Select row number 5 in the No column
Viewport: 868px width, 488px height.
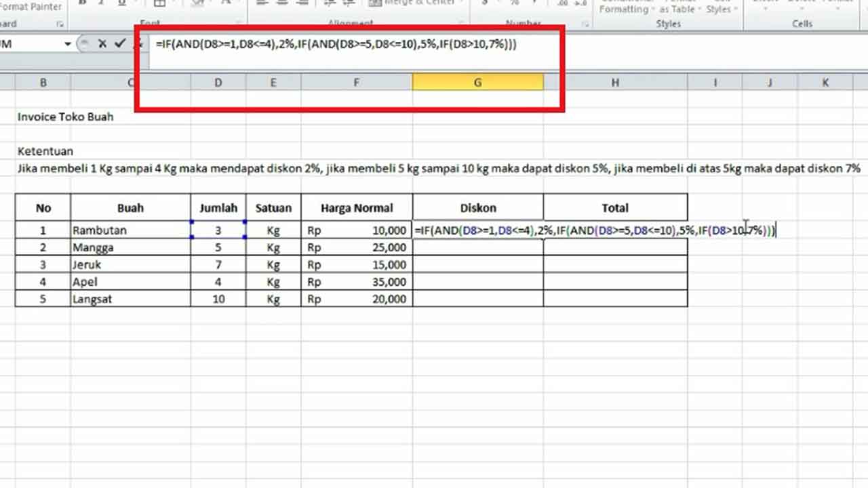pos(43,299)
